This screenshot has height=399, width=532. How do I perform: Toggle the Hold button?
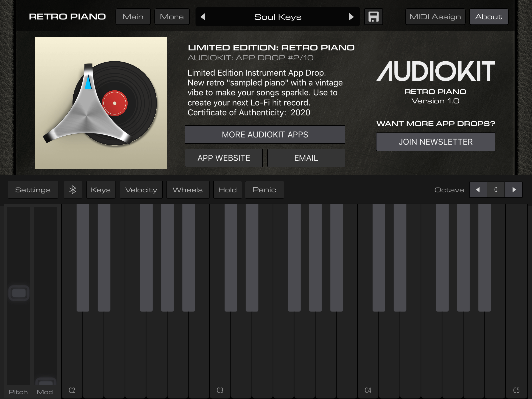[227, 190]
